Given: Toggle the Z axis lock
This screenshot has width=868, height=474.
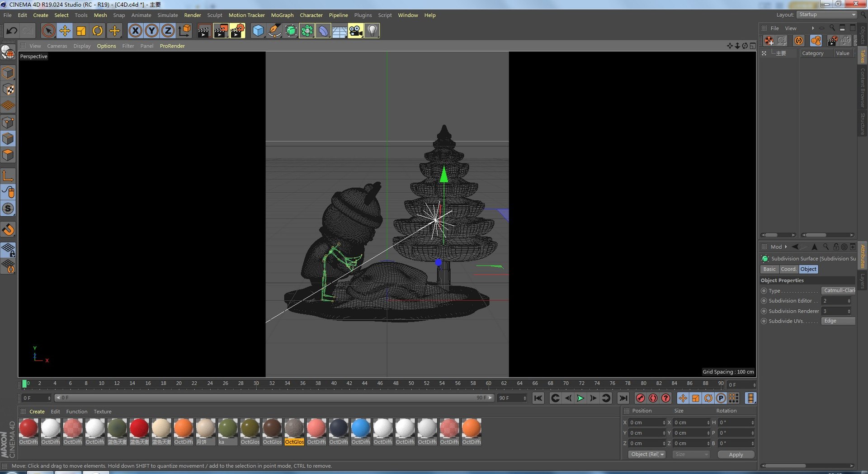Looking at the screenshot, I should 168,31.
